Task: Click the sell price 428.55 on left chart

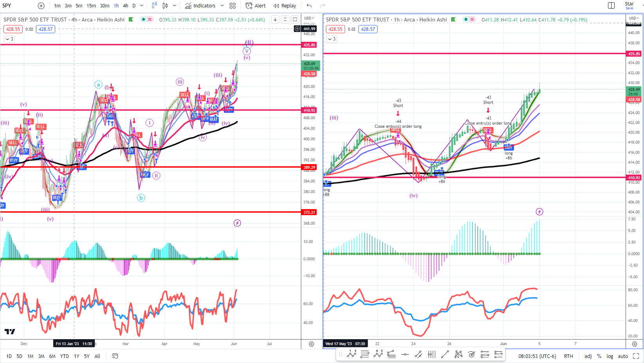Action: tap(13, 29)
